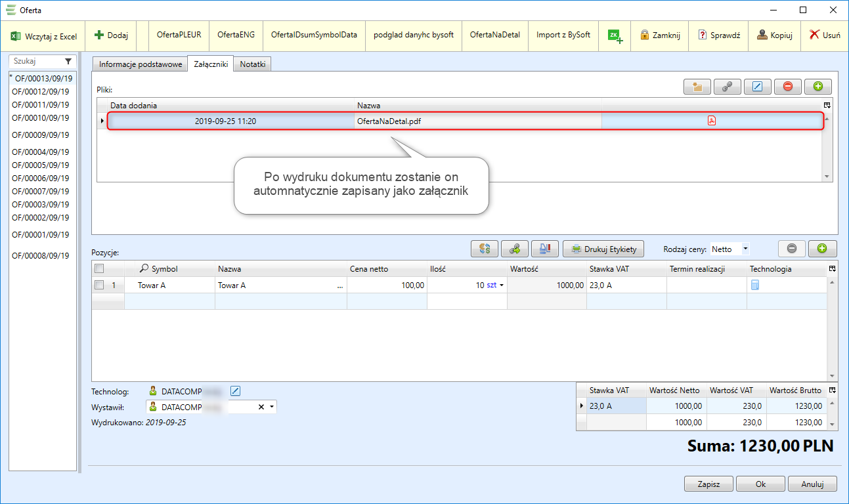Expand the Wystawił user dropdown arrow

[x=272, y=407]
